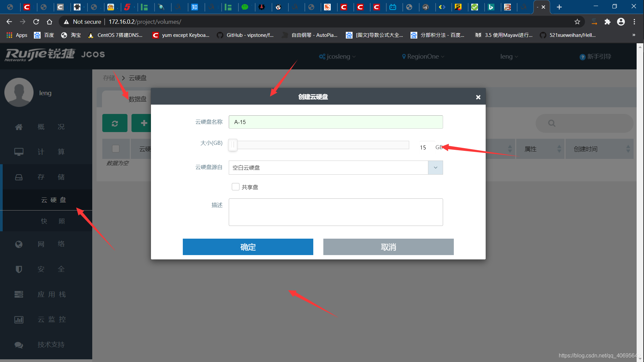Click the 大小(GB) slider track

[x=319, y=145]
